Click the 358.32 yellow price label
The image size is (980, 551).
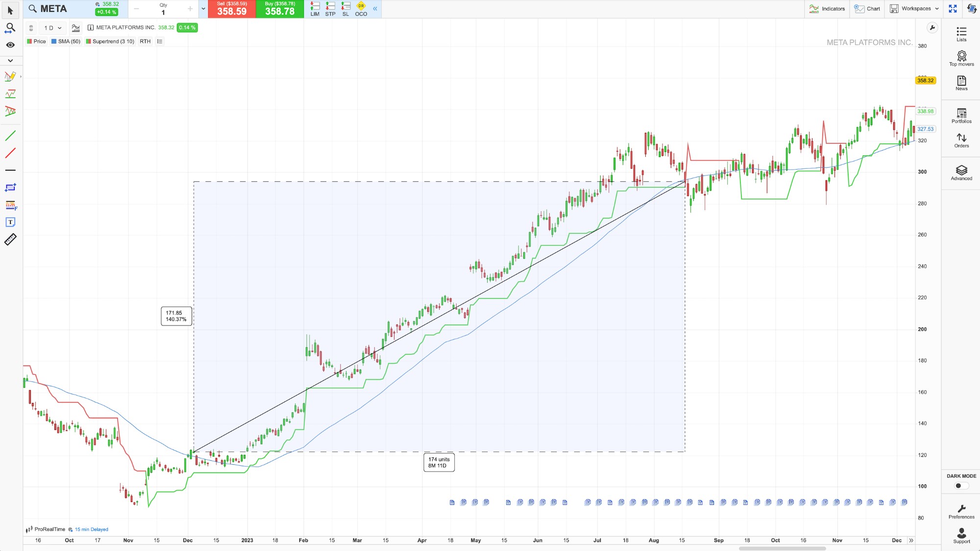[x=926, y=80]
